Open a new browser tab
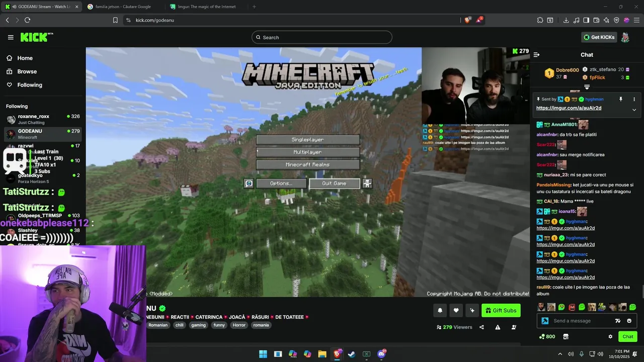The height and width of the screenshot is (362, 644). click(x=254, y=7)
